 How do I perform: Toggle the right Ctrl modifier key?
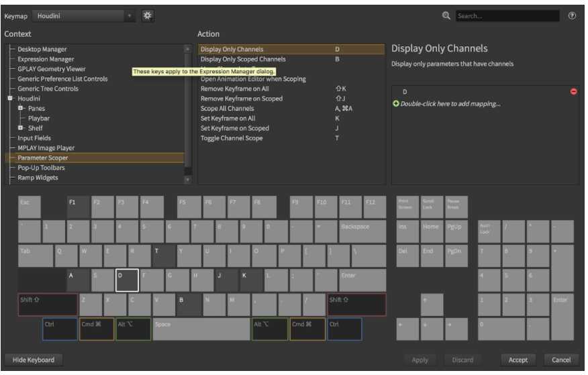(344, 329)
